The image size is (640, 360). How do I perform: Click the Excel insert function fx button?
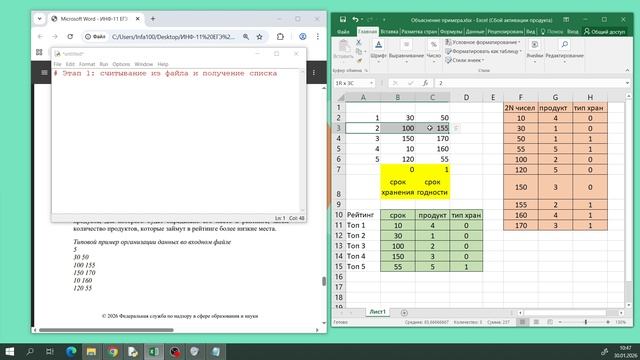click(x=425, y=83)
